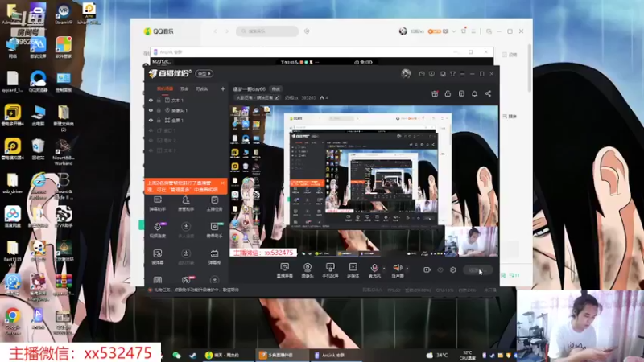Open the mode switch pill next to the logo
This screenshot has width=644, height=362.
click(204, 73)
